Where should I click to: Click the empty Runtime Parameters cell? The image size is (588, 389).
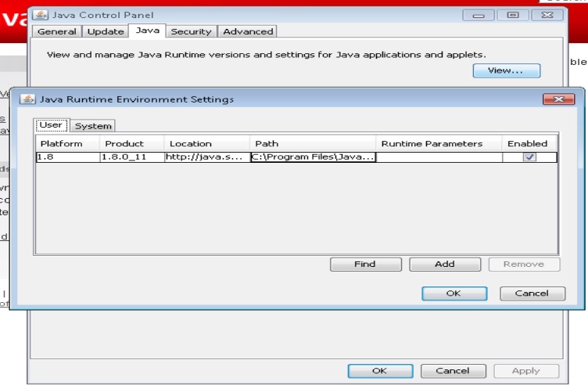coord(439,157)
